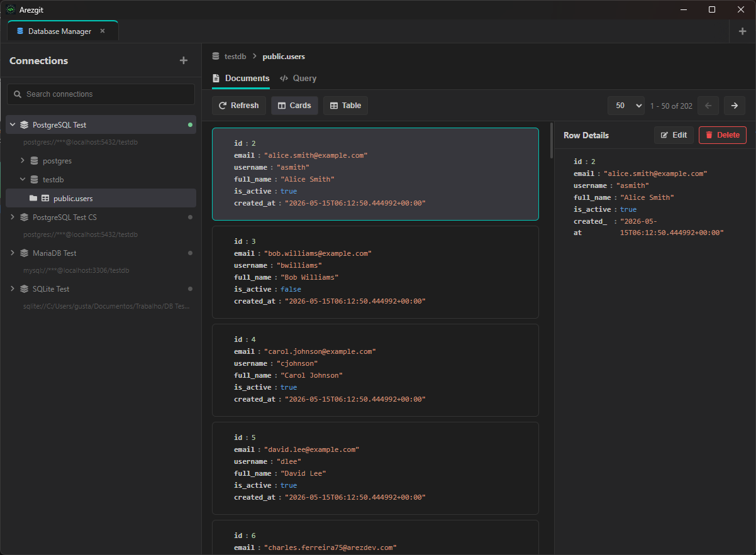Click the table grid icon beside public.users
Viewport: 756px width, 555px height.
point(45,198)
